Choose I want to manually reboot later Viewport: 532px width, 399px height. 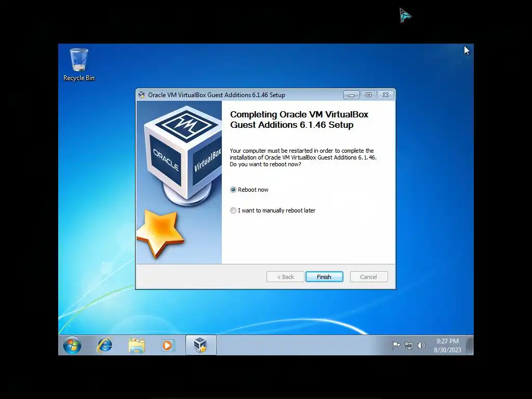273,210
